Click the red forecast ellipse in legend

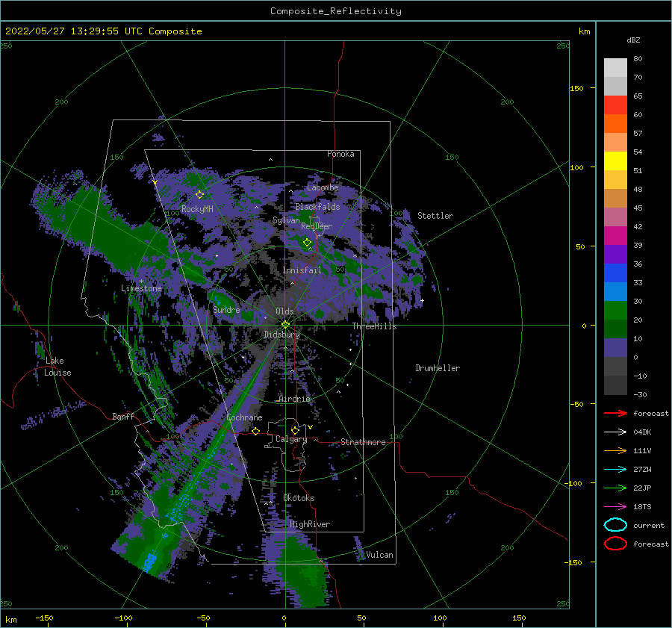pyautogui.click(x=615, y=544)
